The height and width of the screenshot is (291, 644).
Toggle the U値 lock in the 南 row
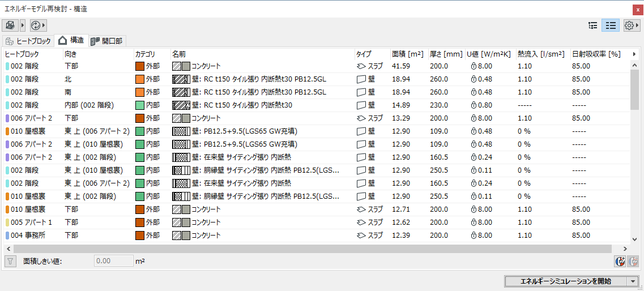(473, 92)
